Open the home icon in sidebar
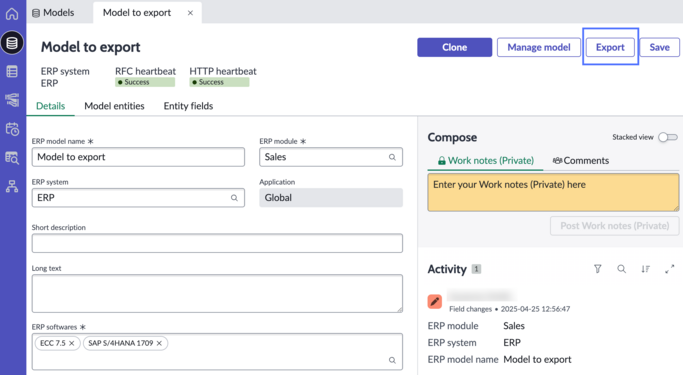This screenshot has height=375, width=683. click(12, 14)
